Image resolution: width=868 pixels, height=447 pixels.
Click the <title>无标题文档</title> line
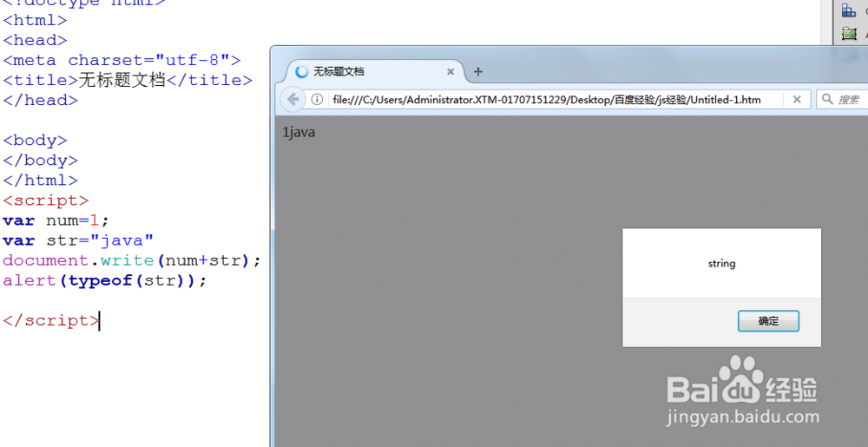(x=128, y=80)
